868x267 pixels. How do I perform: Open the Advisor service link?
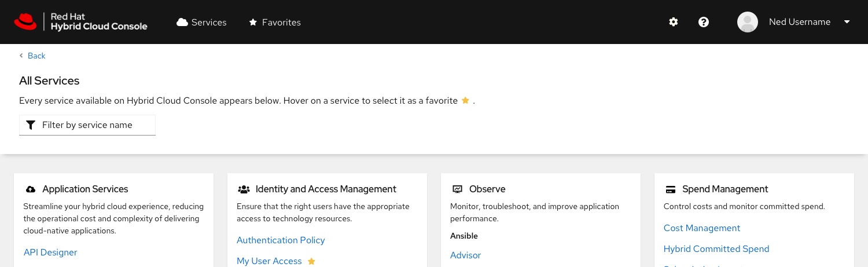point(465,255)
